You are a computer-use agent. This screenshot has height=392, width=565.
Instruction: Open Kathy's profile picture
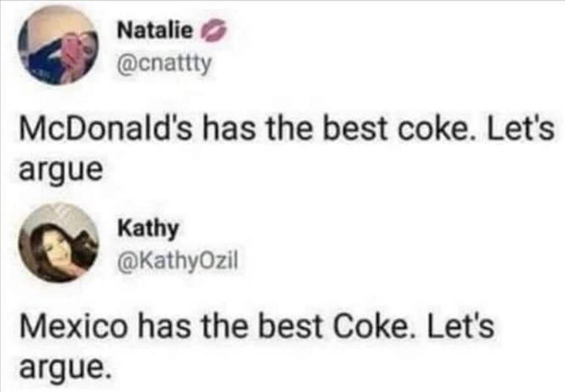[x=59, y=243]
